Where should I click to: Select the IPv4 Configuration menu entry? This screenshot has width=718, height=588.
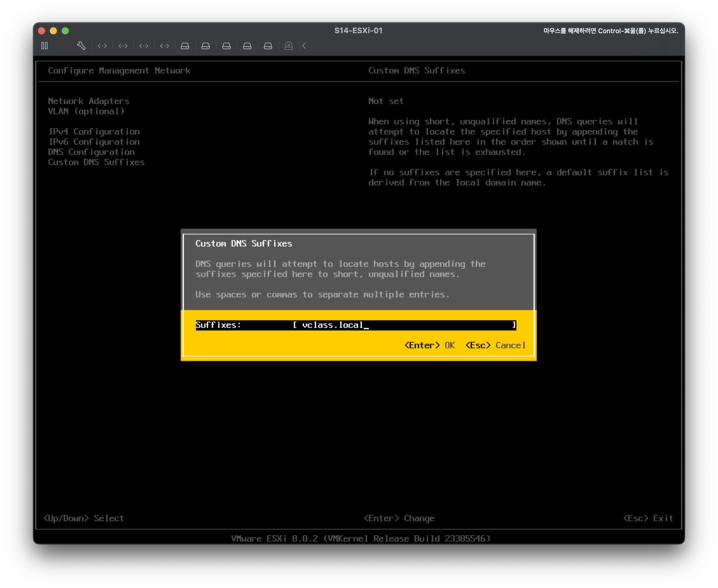point(94,131)
